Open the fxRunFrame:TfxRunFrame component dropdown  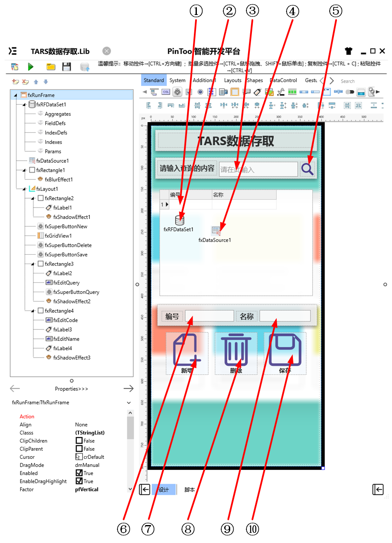click(129, 403)
